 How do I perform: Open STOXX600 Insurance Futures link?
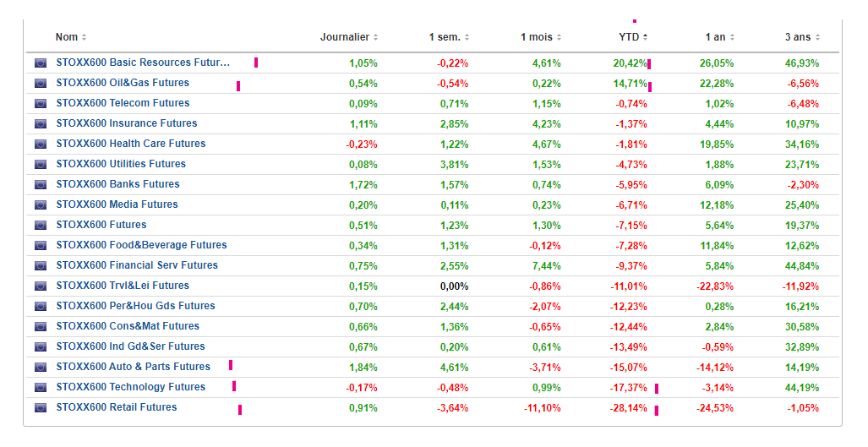click(x=127, y=123)
